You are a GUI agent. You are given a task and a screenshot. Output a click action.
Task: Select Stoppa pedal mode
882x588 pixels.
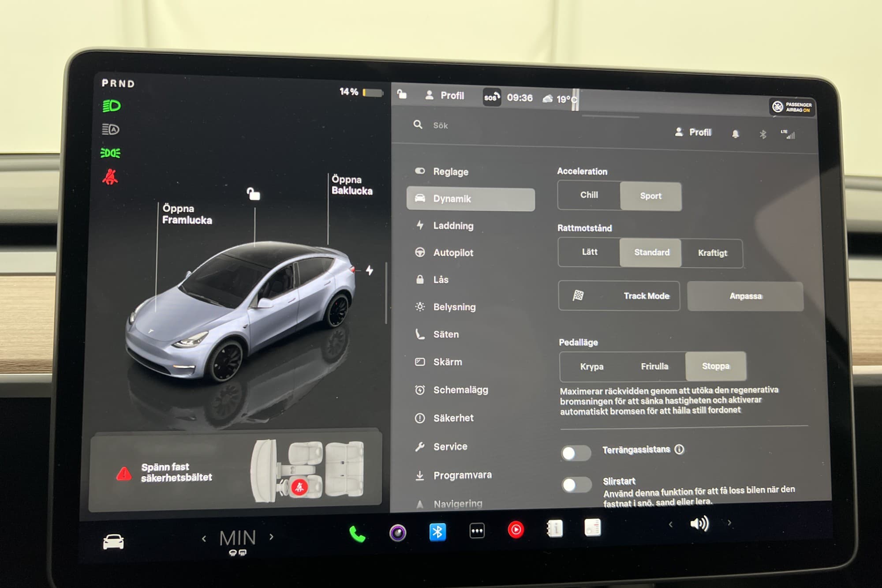tap(716, 366)
